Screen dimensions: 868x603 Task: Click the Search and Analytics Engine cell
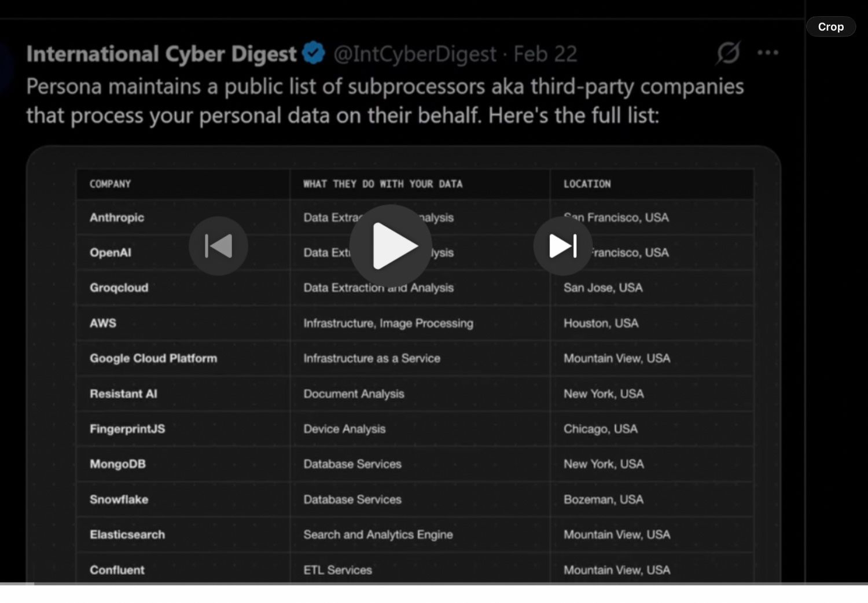tap(378, 535)
